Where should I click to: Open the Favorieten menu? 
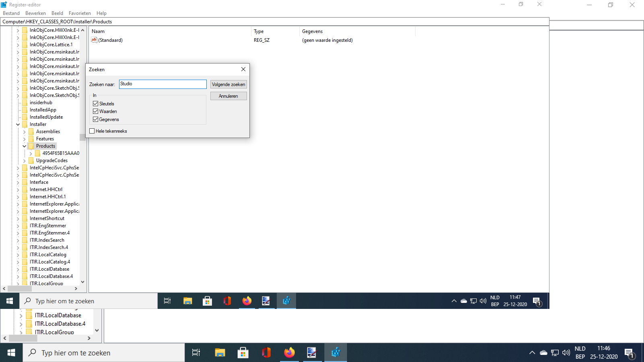[80, 13]
